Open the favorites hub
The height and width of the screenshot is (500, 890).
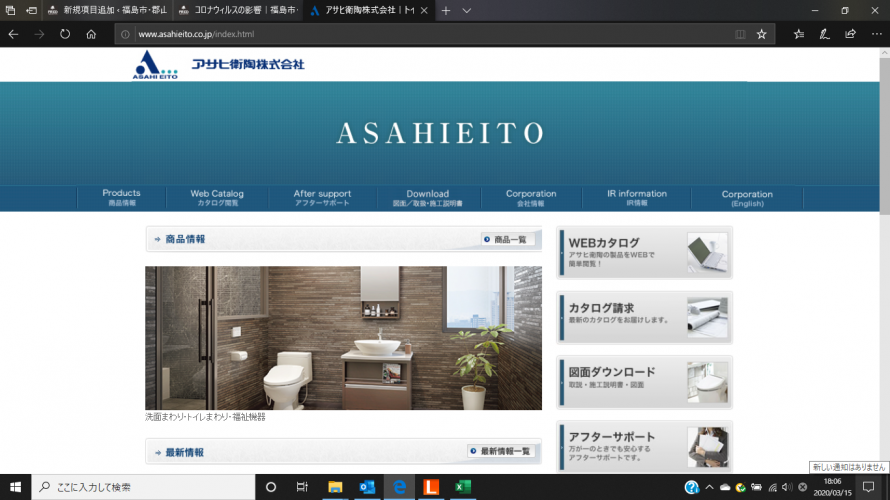799,34
